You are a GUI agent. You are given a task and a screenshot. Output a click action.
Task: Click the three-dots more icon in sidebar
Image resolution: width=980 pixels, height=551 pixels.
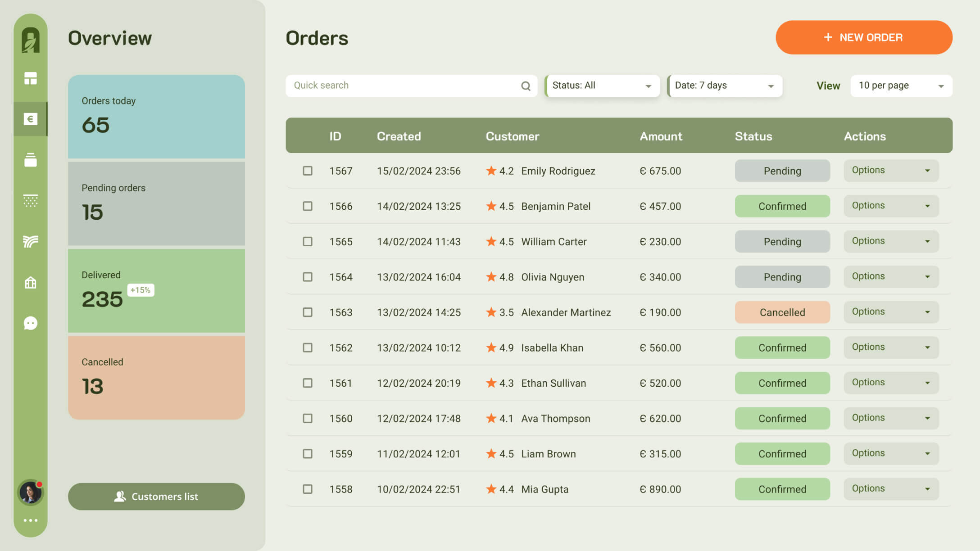point(30,520)
